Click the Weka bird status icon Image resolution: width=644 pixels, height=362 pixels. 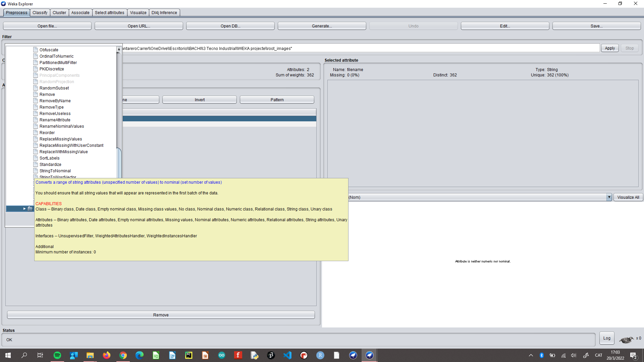(626, 340)
